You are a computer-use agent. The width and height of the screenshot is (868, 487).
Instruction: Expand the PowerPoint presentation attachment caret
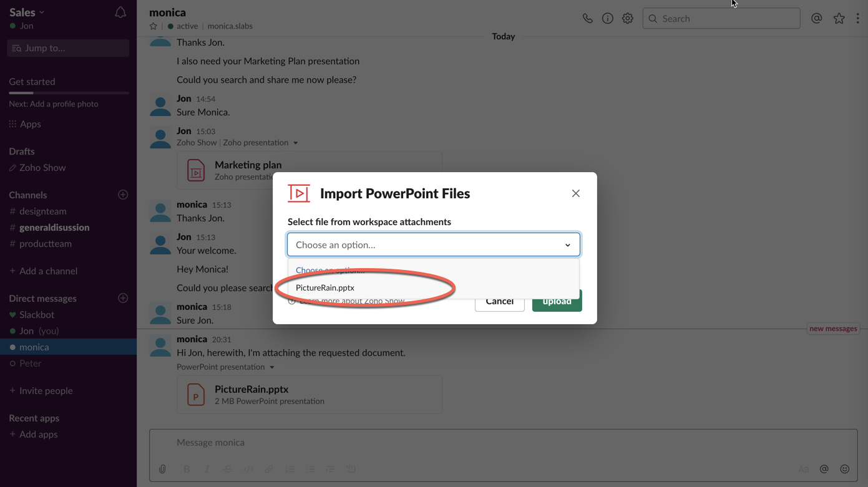(x=272, y=367)
